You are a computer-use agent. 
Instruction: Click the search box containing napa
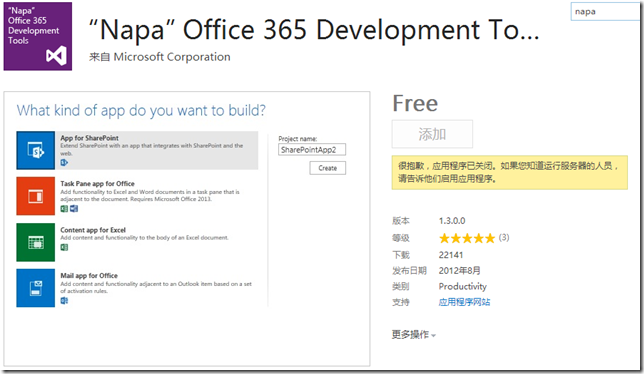pos(606,11)
